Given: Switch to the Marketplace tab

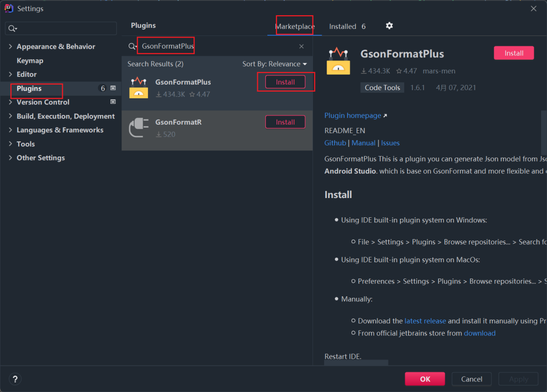Looking at the screenshot, I should tap(295, 26).
